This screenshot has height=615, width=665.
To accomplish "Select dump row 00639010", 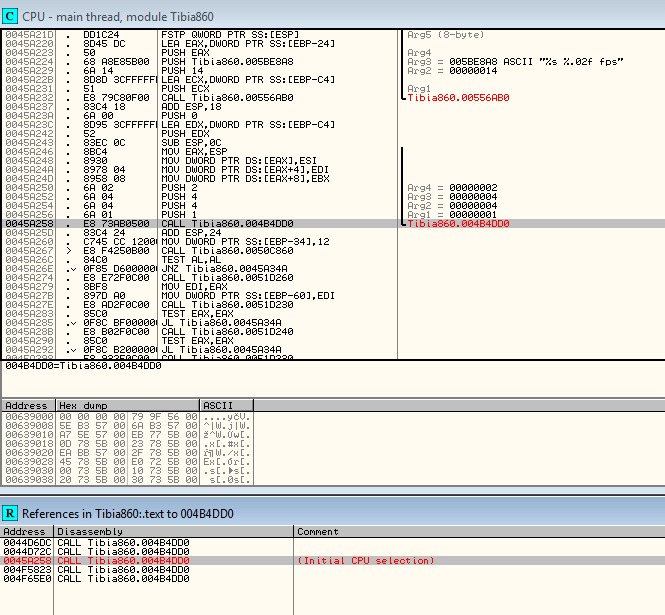I will 127,435.
